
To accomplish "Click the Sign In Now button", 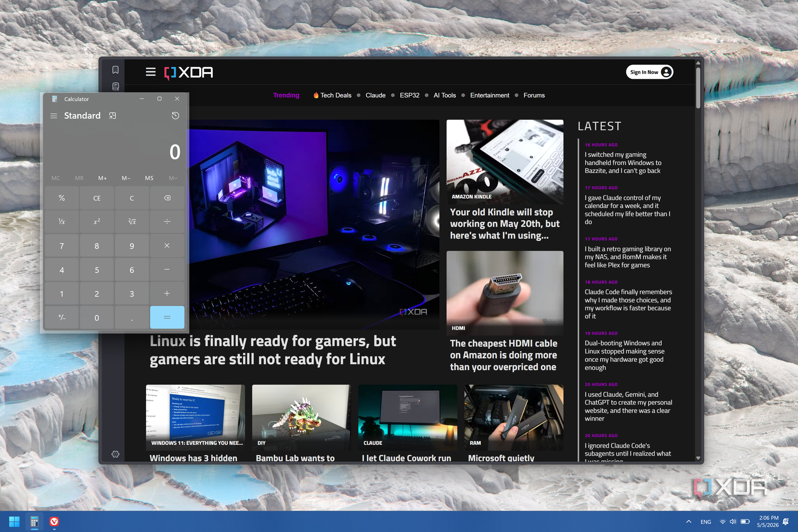I will click(650, 72).
